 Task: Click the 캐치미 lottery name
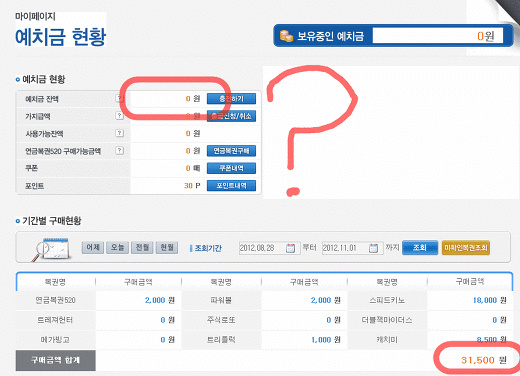tap(387, 340)
